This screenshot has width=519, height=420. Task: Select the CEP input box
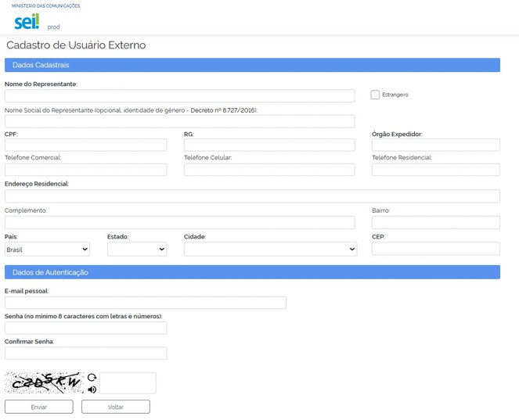coord(435,249)
